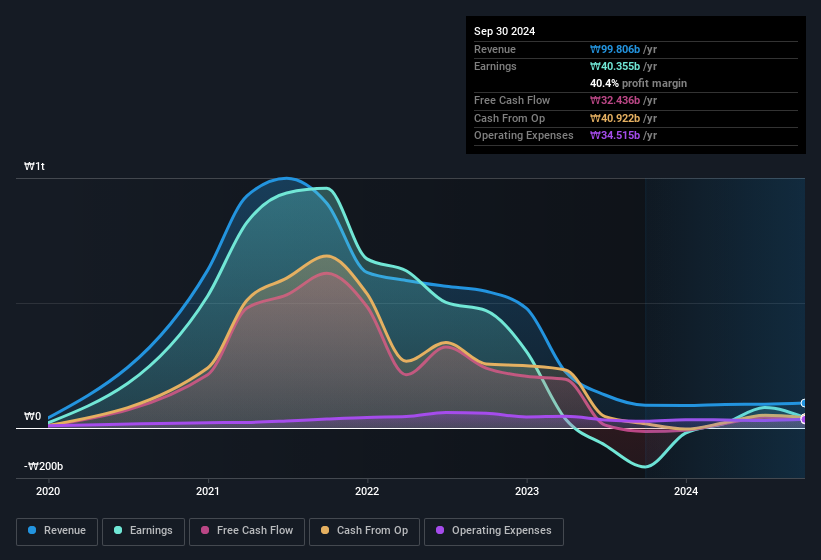This screenshot has width=821, height=560.
Task: Click the 2021 x-axis label
Action: (x=208, y=491)
